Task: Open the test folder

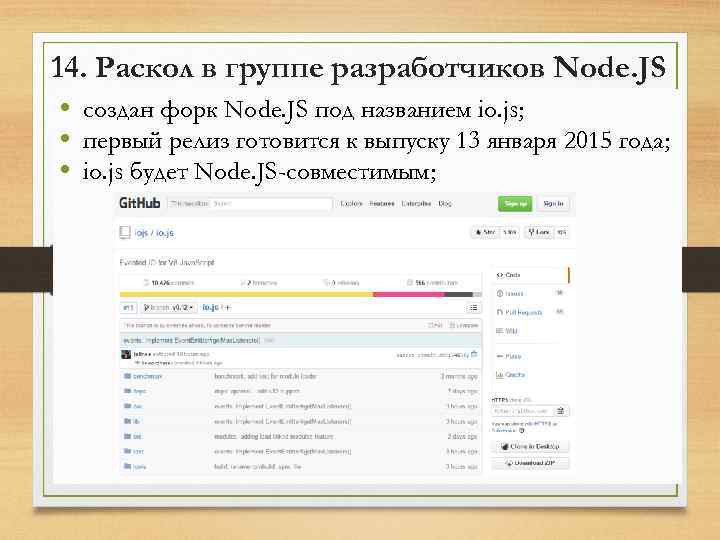Action: 138,452
